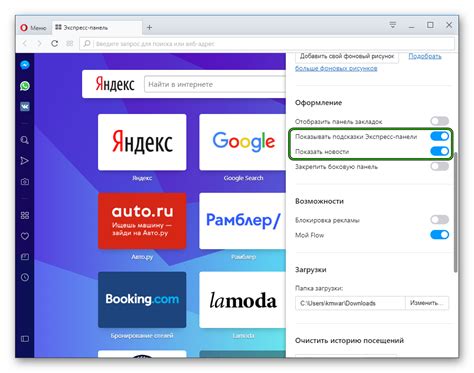Open bookmarks heart icon in sidebar
Image resolution: width=474 pixels, height=373 pixels.
(25, 236)
